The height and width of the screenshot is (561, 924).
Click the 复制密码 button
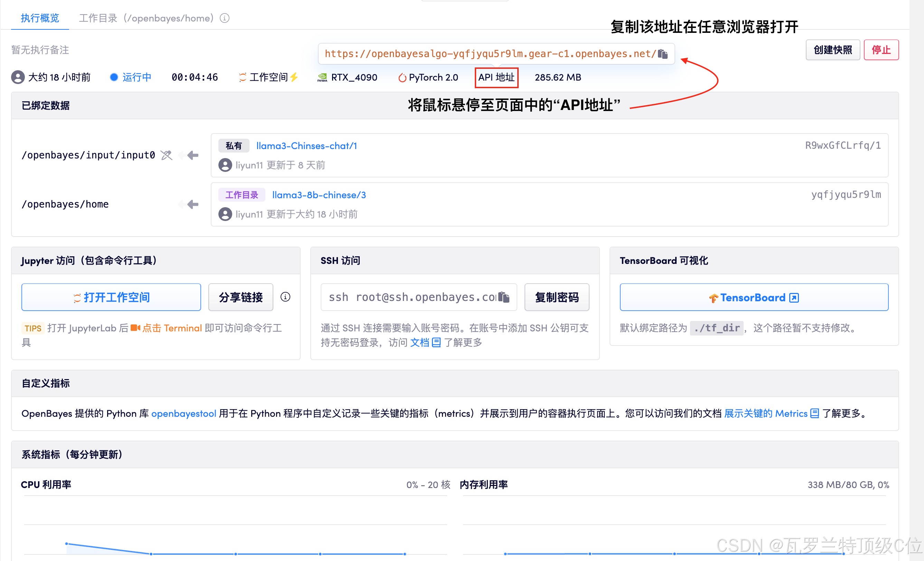[x=556, y=297]
